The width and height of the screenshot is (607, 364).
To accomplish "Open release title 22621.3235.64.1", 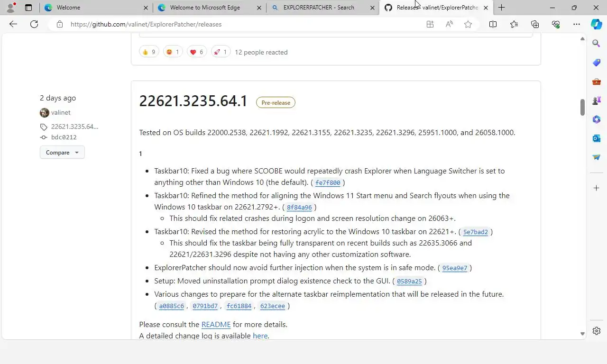I will click(x=193, y=101).
